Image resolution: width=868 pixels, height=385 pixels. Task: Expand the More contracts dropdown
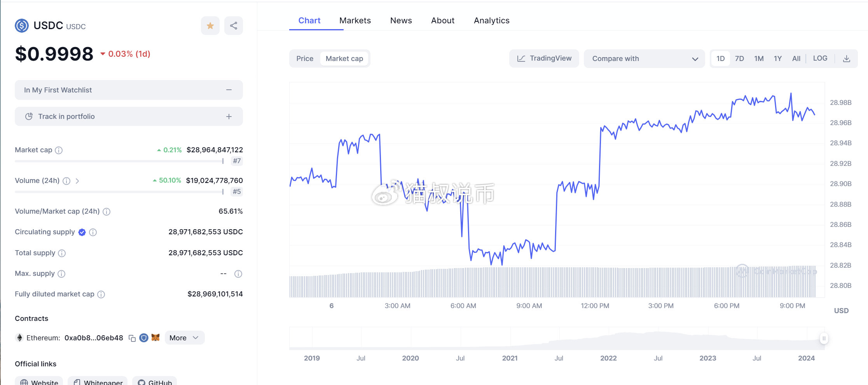click(x=184, y=338)
